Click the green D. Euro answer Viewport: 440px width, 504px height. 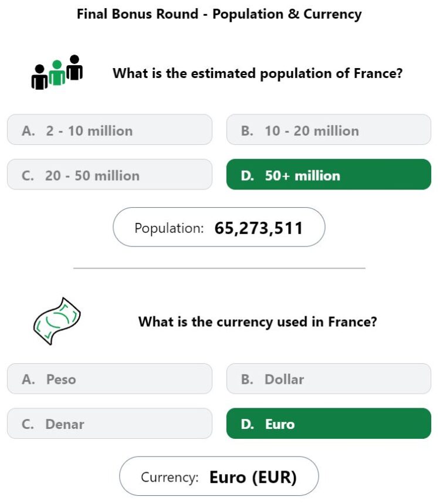(x=329, y=424)
